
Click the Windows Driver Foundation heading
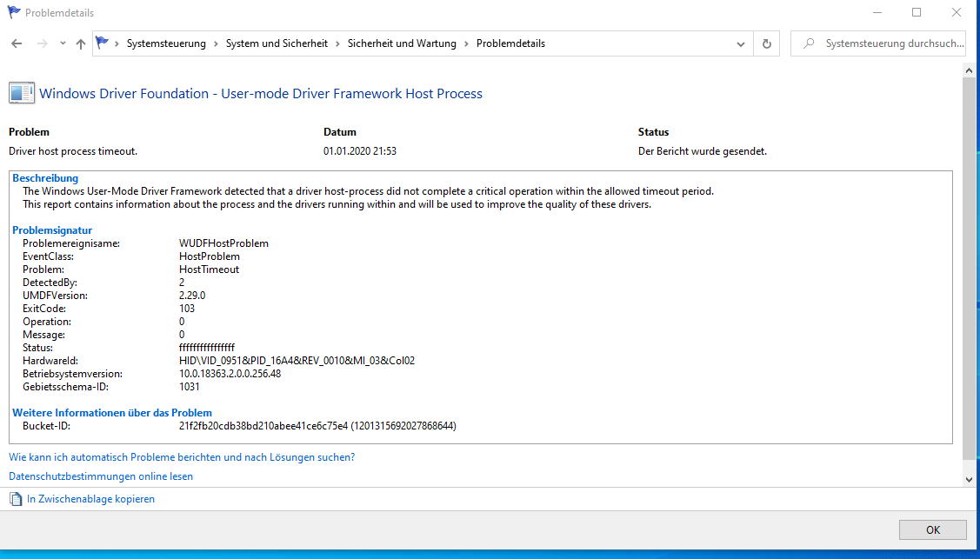[x=261, y=94]
